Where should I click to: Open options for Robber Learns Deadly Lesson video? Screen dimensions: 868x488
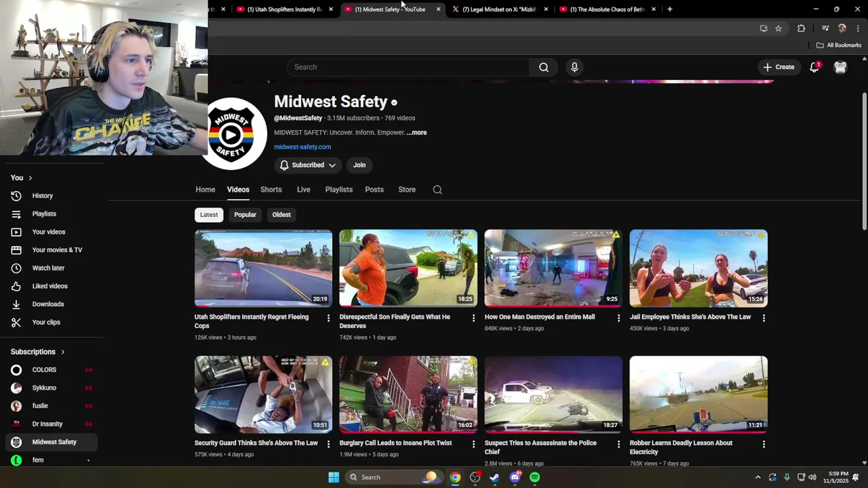[764, 444]
